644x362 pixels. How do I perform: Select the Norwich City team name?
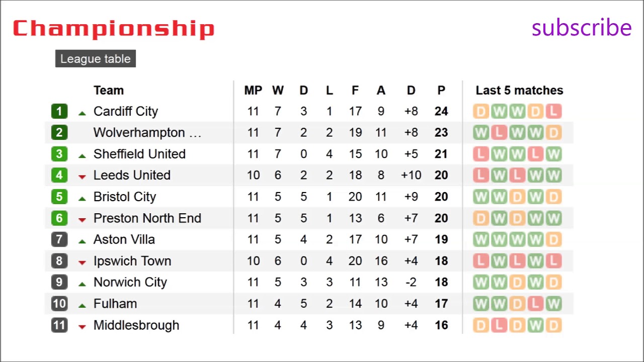click(130, 282)
